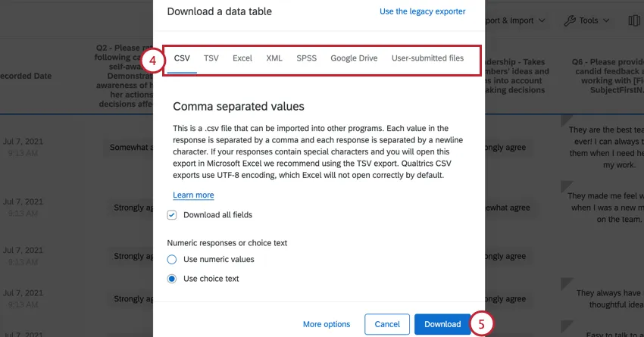The width and height of the screenshot is (644, 337).
Task: Show More options for the export
Action: pos(327,324)
